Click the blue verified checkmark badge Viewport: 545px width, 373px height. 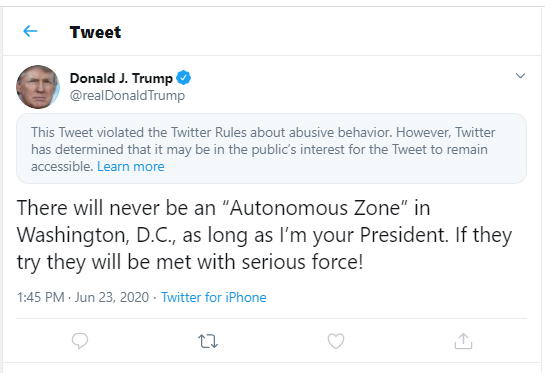click(184, 78)
